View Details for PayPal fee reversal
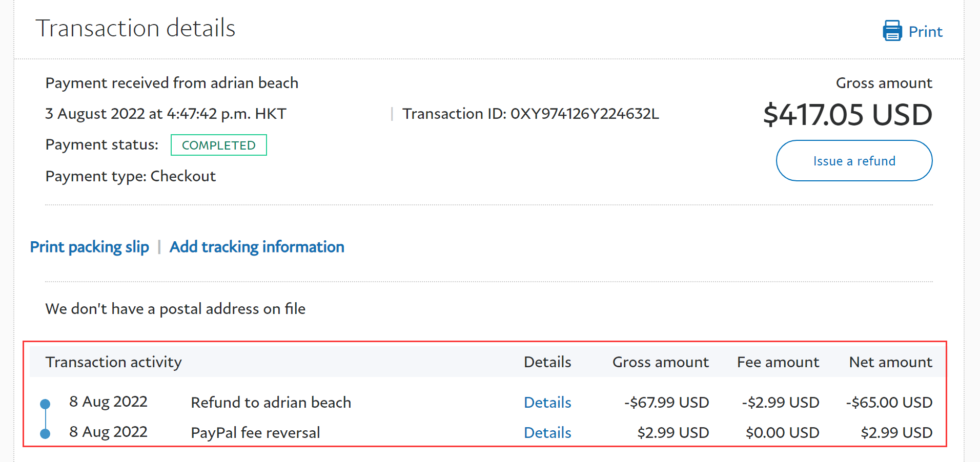 [547, 433]
